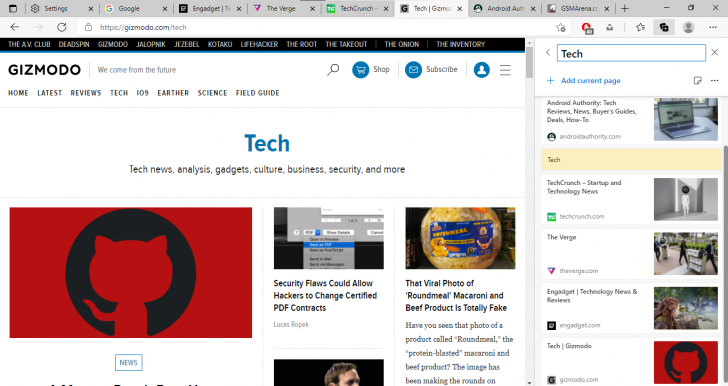728x386 pixels.
Task: Open Gizmodo site search magnifier
Action: pyautogui.click(x=333, y=70)
